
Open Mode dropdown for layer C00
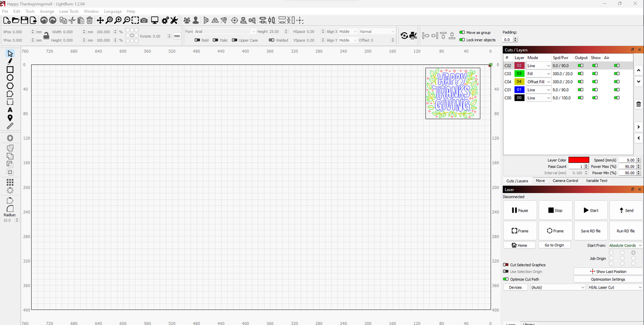538,98
